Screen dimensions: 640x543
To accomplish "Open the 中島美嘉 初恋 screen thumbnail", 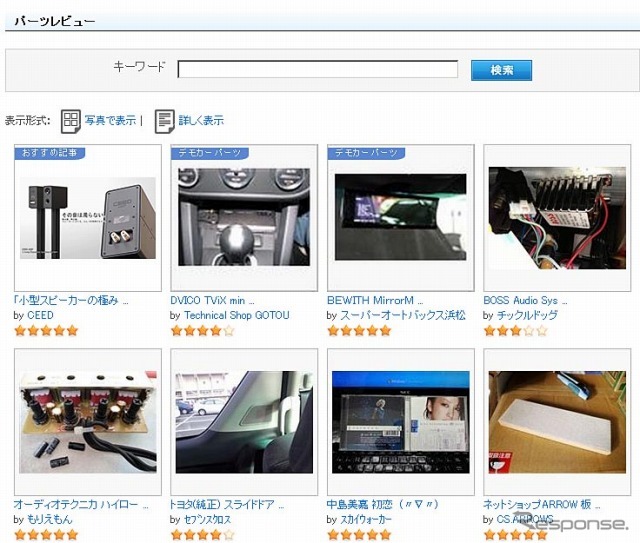I will [x=400, y=422].
